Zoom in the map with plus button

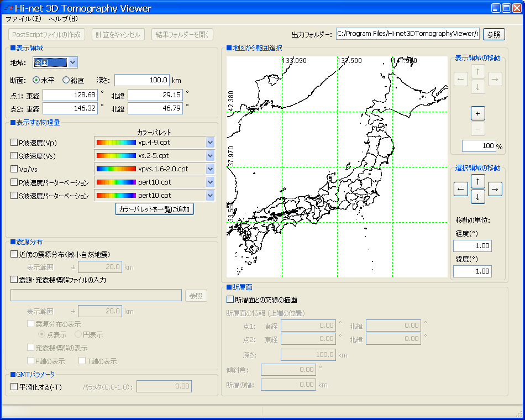[478, 113]
